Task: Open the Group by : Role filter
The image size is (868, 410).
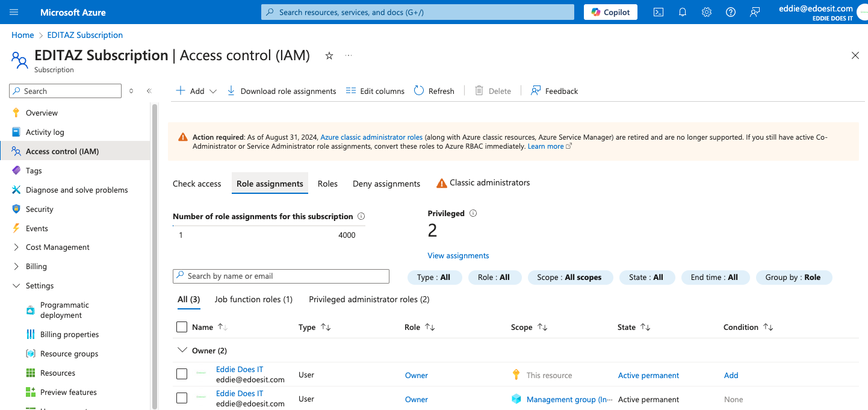Action: pos(793,278)
